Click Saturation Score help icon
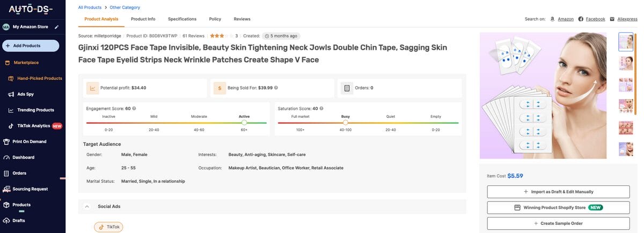The height and width of the screenshot is (233, 644). pyautogui.click(x=322, y=108)
